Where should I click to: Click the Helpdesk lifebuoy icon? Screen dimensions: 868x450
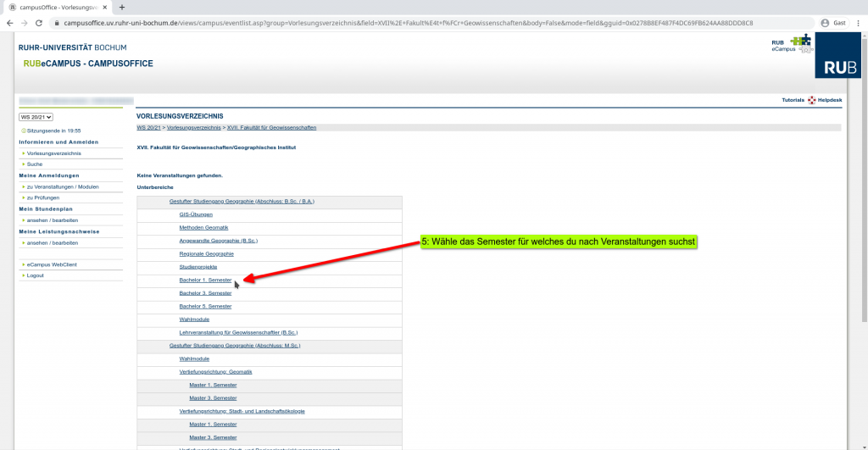tap(812, 100)
